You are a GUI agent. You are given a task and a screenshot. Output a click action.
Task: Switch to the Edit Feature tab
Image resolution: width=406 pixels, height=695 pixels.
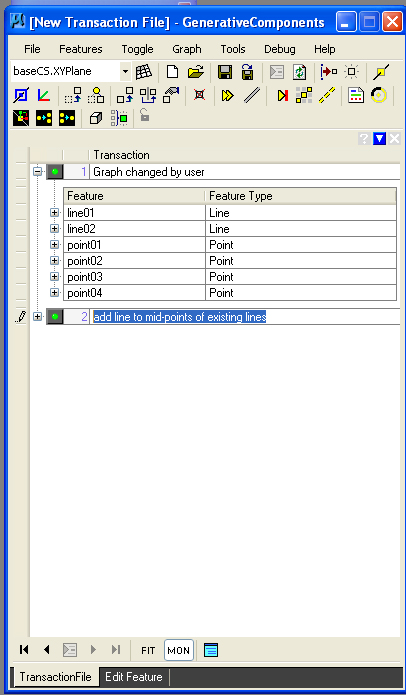(x=134, y=677)
